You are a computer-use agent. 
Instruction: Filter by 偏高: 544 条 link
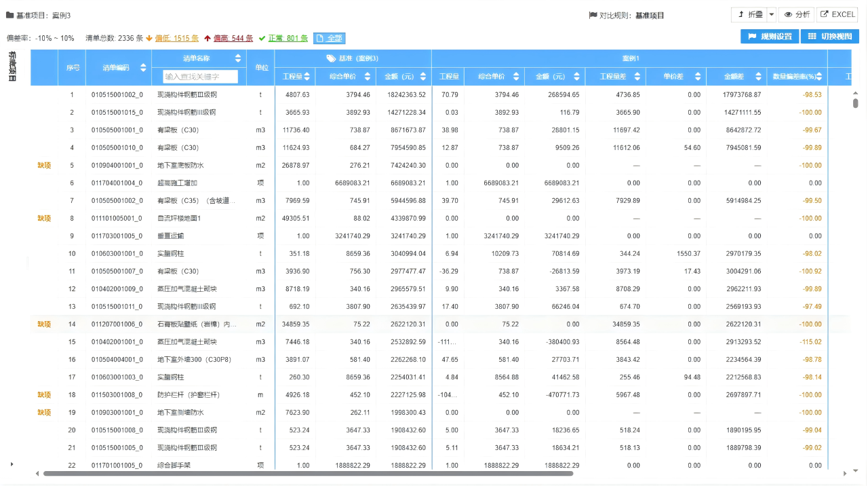tap(233, 39)
